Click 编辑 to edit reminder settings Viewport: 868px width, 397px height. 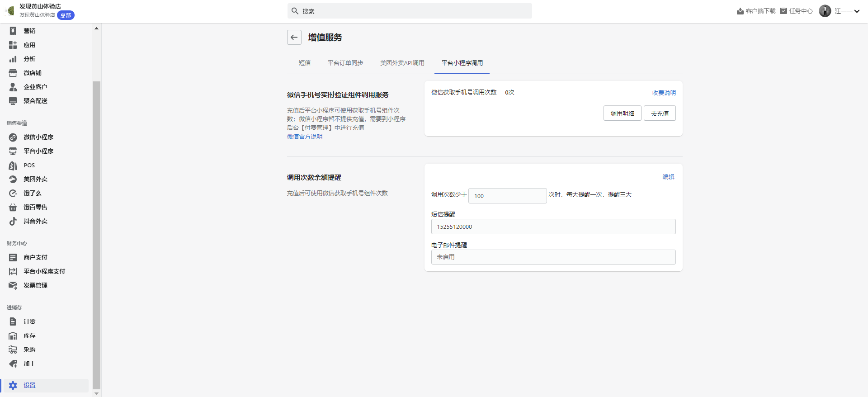pos(669,177)
